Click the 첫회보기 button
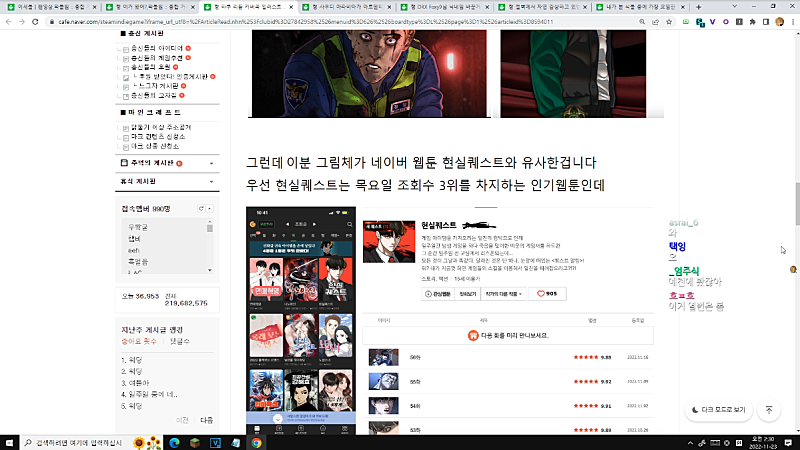 [x=467, y=294]
